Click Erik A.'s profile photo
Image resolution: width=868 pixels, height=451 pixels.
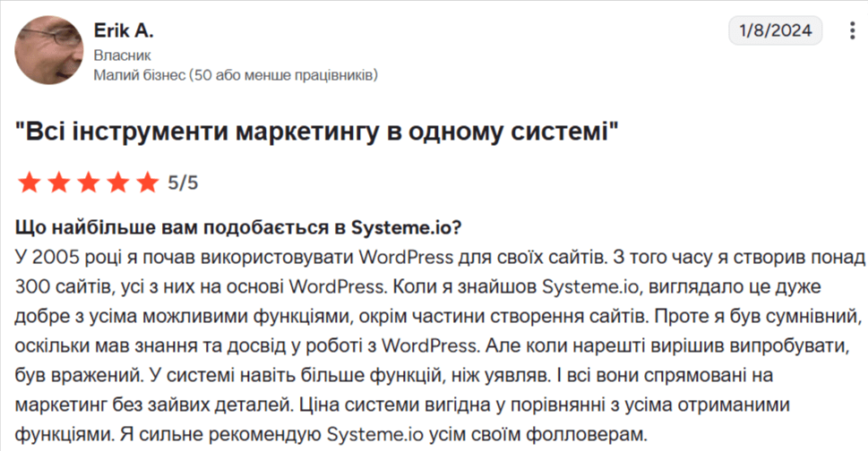pos(48,50)
